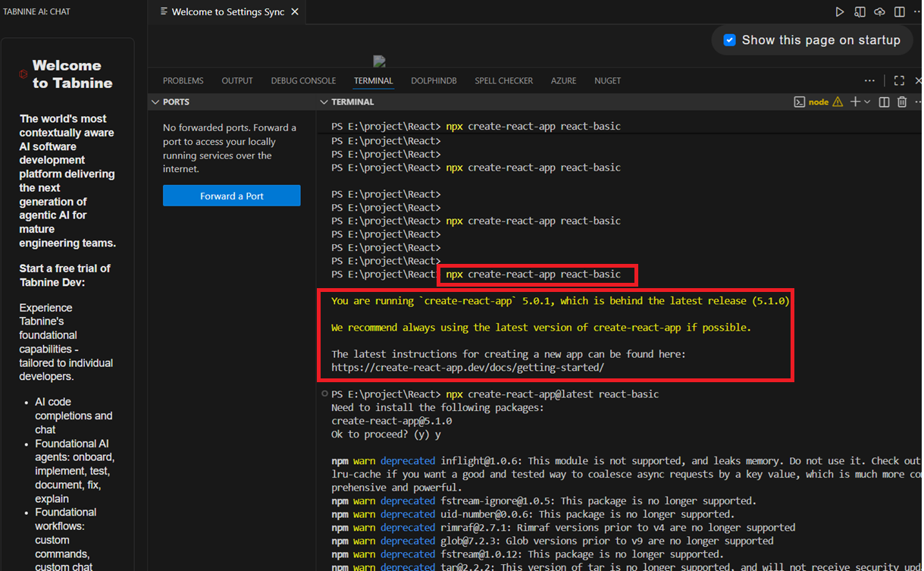Screen dimensions: 924x571
Task: Create a new terminal with plus icon
Action: click(855, 102)
